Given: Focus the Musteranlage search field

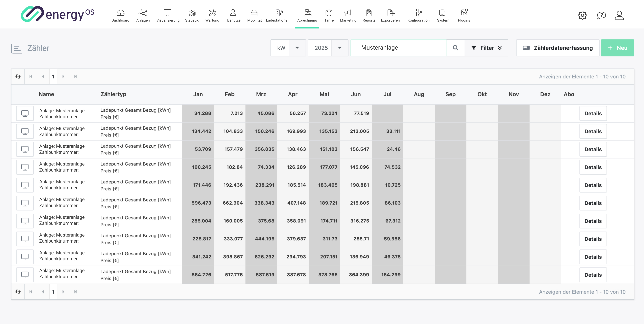Looking at the screenshot, I should point(398,48).
